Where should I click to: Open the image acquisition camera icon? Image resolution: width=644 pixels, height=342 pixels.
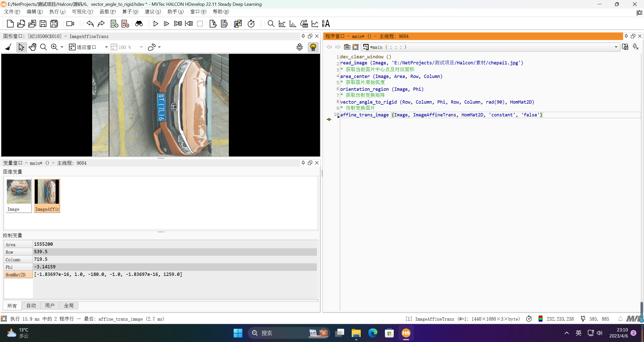[70, 24]
